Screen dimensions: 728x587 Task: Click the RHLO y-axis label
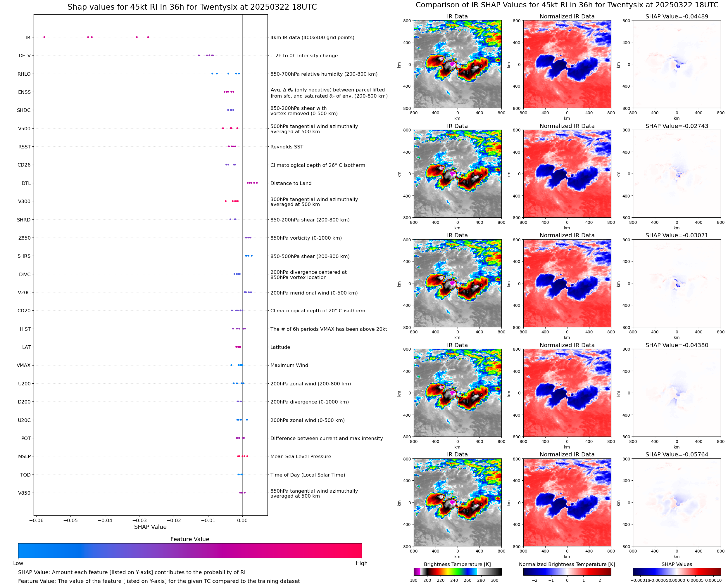point(24,74)
